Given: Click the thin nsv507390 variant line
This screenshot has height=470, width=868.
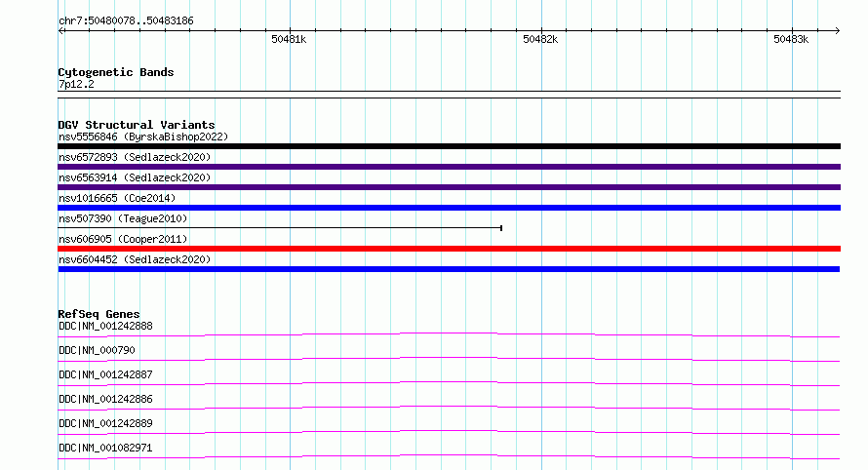Looking at the screenshot, I should [280, 228].
